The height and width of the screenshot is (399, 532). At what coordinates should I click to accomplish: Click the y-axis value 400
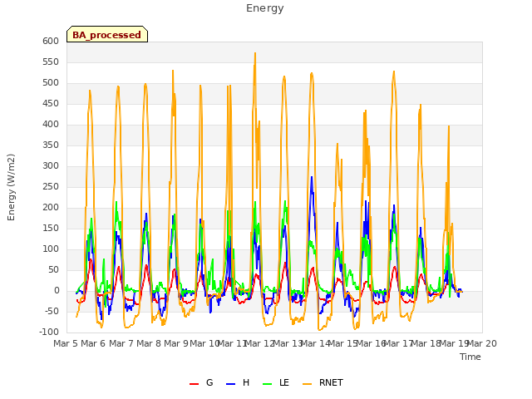coord(51,124)
